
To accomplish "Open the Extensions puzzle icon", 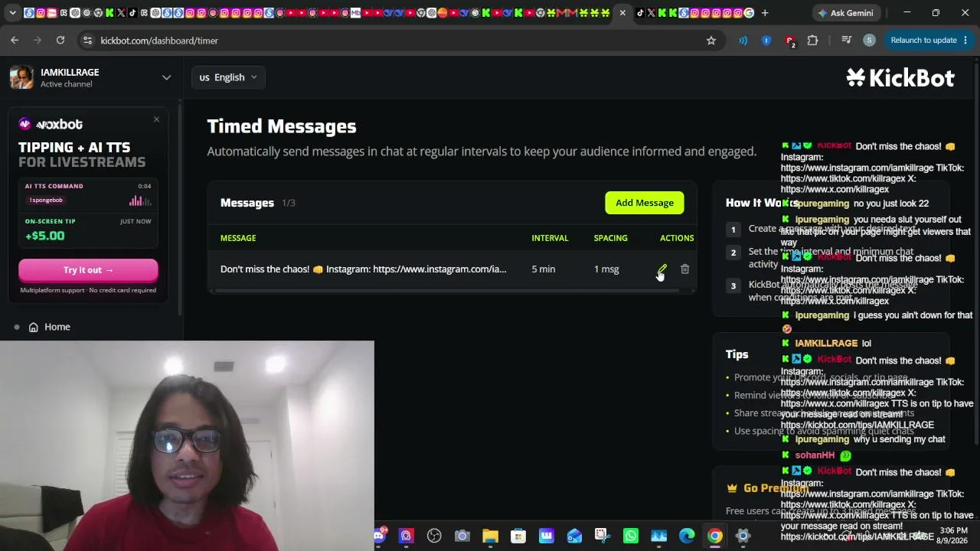I will pos(812,41).
